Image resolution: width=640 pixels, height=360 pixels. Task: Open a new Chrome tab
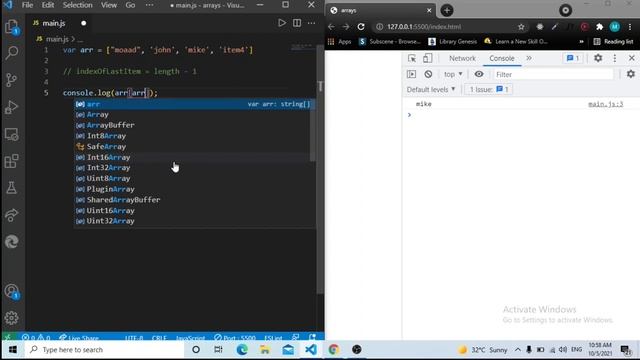(447, 11)
